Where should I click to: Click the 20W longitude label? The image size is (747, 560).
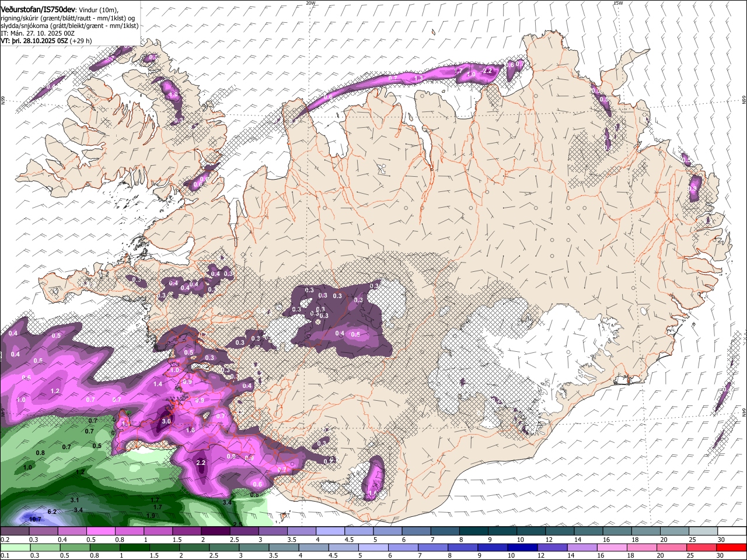click(x=310, y=3)
